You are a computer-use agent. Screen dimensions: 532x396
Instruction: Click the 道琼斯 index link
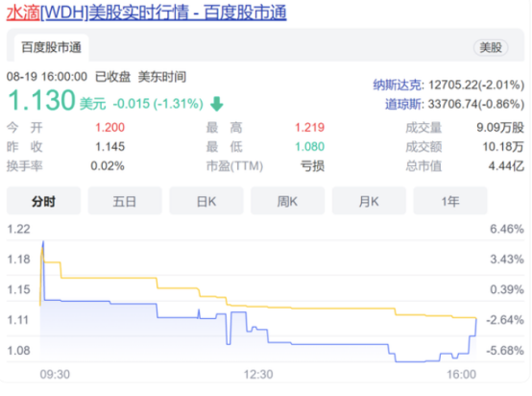pyautogui.click(x=404, y=104)
